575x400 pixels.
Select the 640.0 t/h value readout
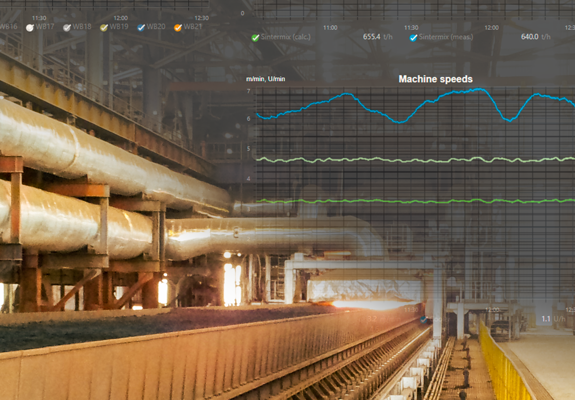click(535, 37)
